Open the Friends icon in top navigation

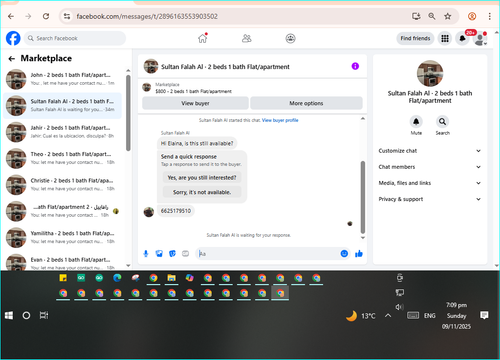pyautogui.click(x=246, y=38)
